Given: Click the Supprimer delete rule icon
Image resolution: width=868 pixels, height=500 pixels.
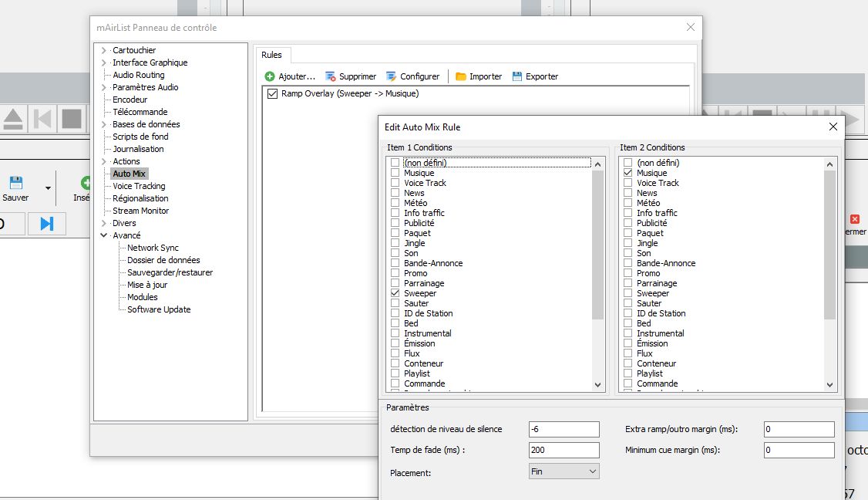Looking at the screenshot, I should pyautogui.click(x=331, y=76).
